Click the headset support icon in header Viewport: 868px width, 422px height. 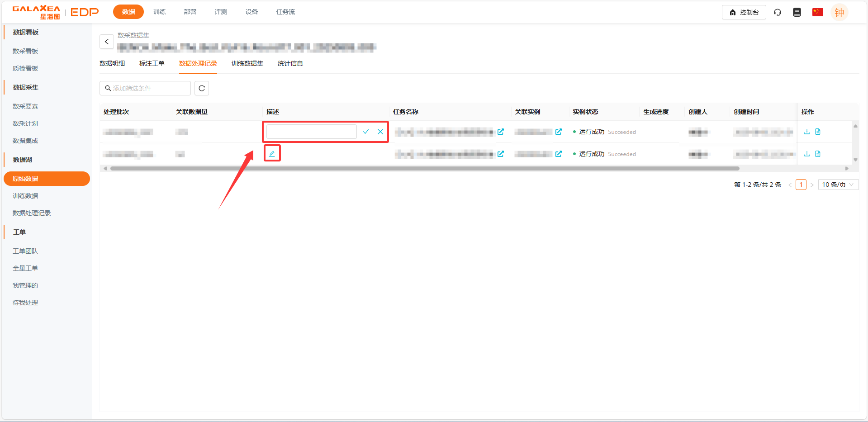(x=778, y=12)
